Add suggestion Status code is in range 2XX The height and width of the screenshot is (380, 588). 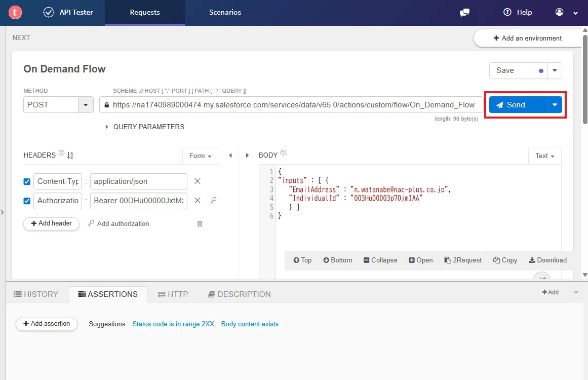(x=173, y=324)
